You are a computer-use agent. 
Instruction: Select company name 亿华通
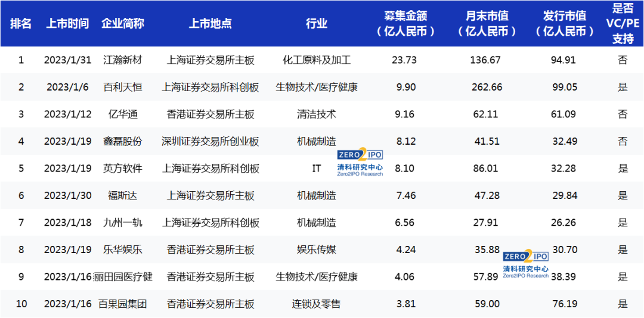[123, 114]
